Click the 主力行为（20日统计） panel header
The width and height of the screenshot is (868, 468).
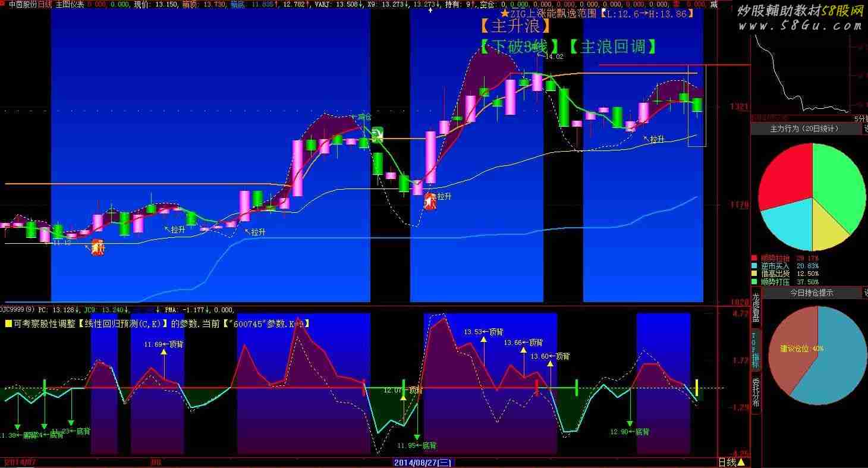(807, 128)
